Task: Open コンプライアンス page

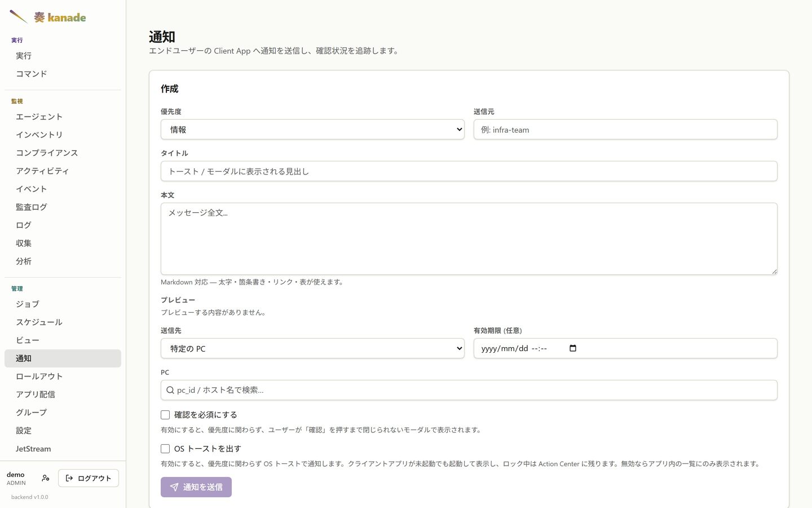Action: tap(63, 153)
